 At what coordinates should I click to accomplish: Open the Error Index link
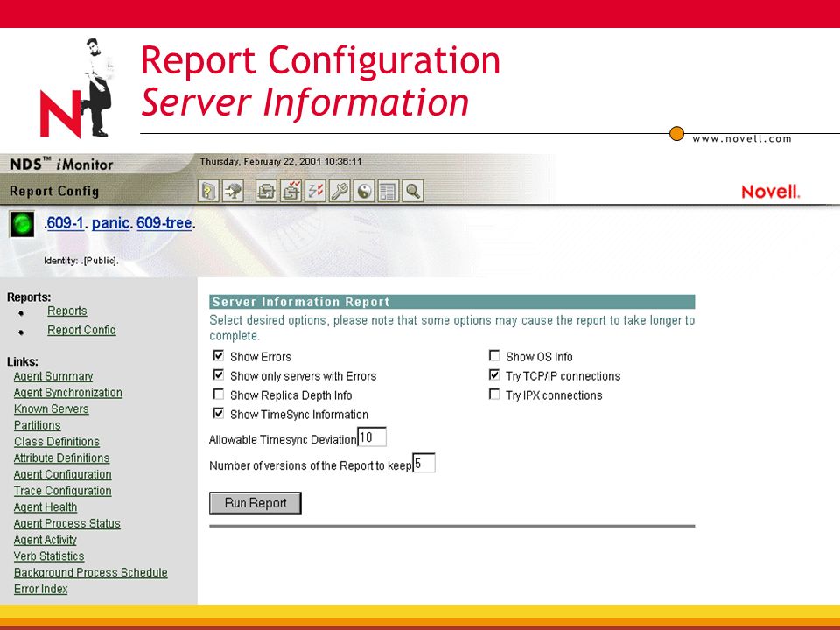pos(41,589)
